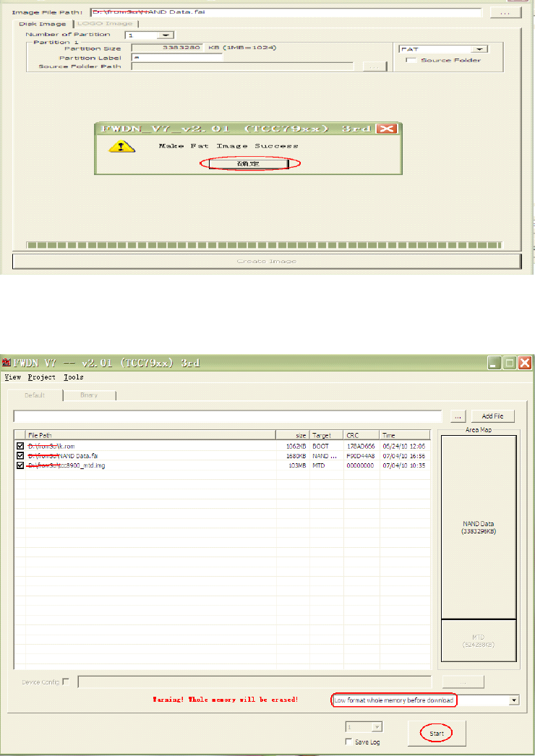Image resolution: width=535 pixels, height=756 pixels.
Task: Click the Start button
Action: point(437,734)
